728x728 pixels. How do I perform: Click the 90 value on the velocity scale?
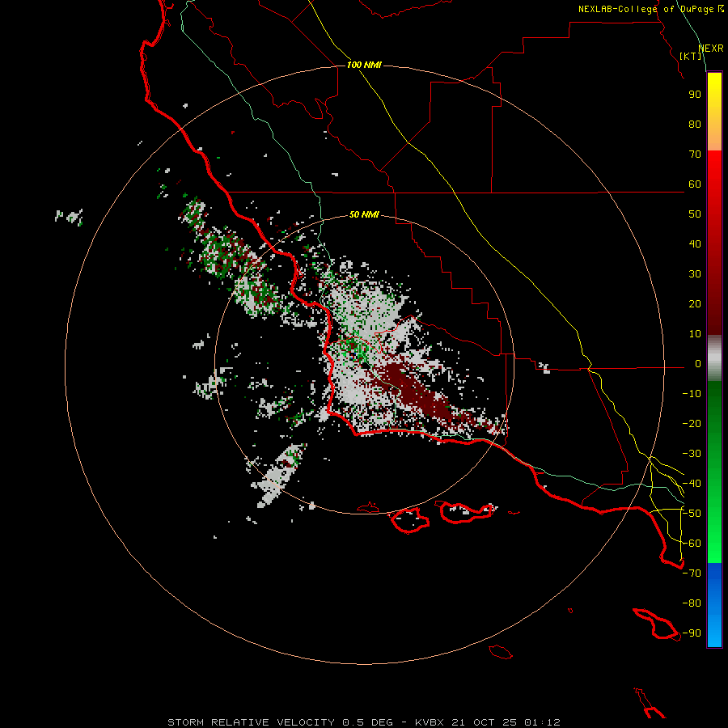(x=695, y=95)
